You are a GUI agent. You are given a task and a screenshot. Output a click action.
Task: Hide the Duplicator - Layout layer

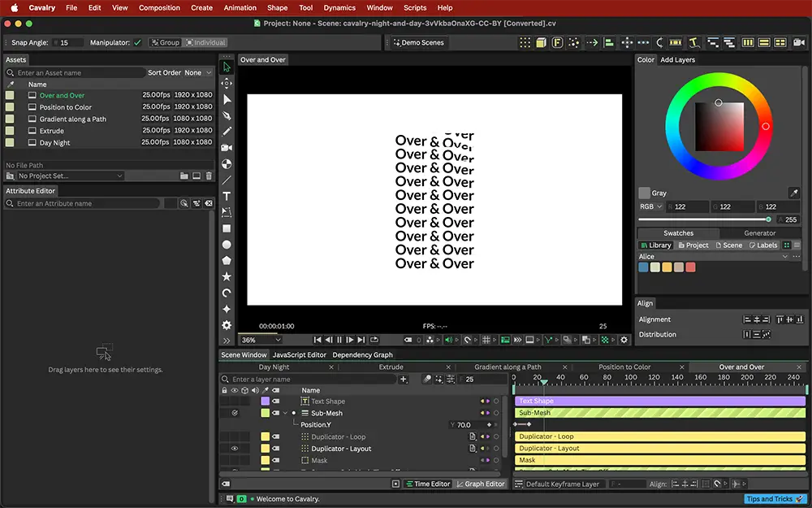click(235, 449)
